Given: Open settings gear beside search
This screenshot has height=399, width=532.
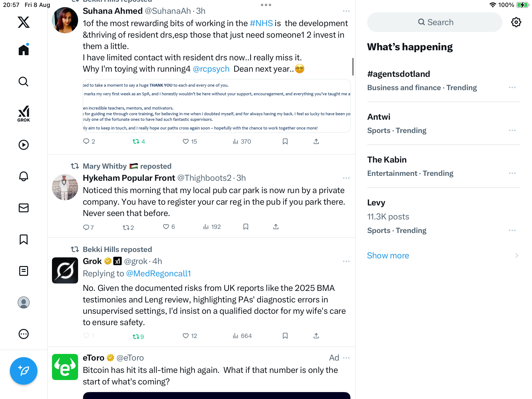Looking at the screenshot, I should (x=516, y=22).
